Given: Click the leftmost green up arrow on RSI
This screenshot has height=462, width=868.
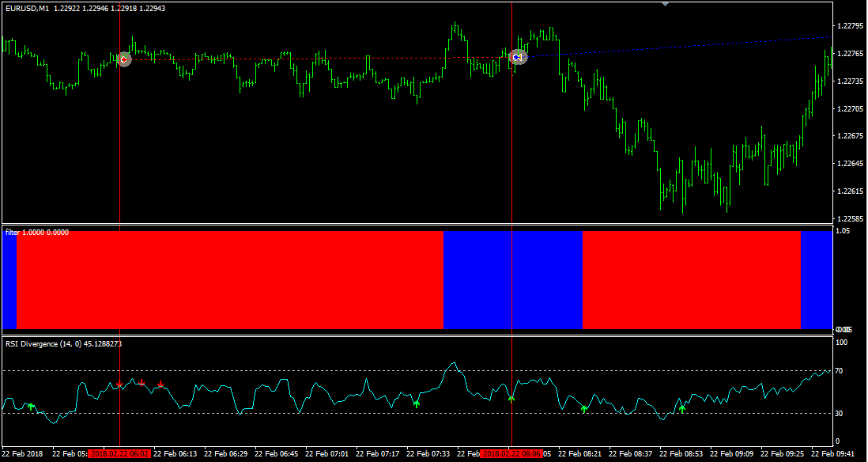Looking at the screenshot, I should point(32,407).
